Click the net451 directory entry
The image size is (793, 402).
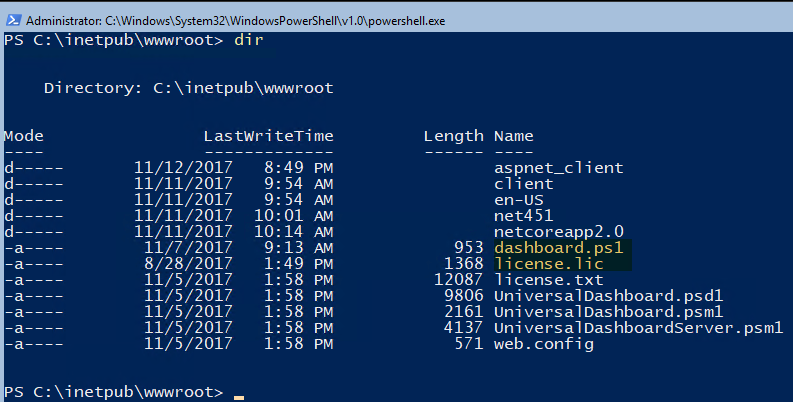523,216
